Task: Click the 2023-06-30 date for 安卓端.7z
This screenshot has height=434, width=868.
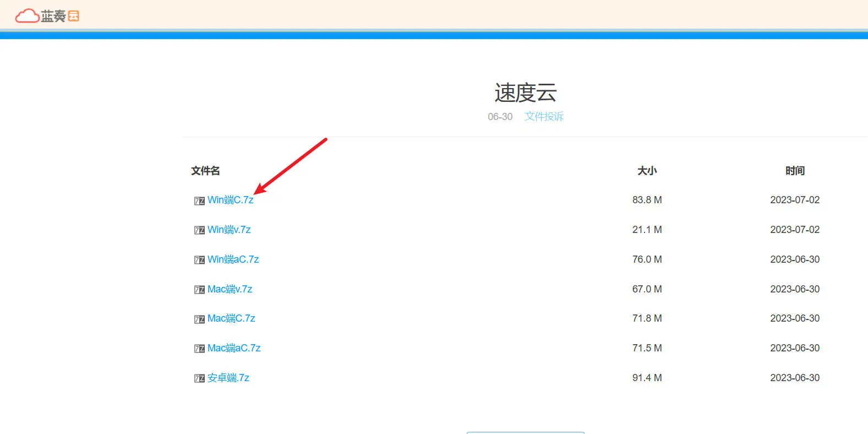Action: tap(795, 378)
